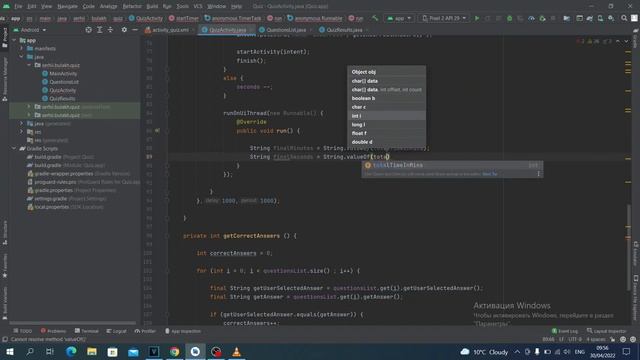
Task: Open the Problems tool window
Action: click(53, 331)
